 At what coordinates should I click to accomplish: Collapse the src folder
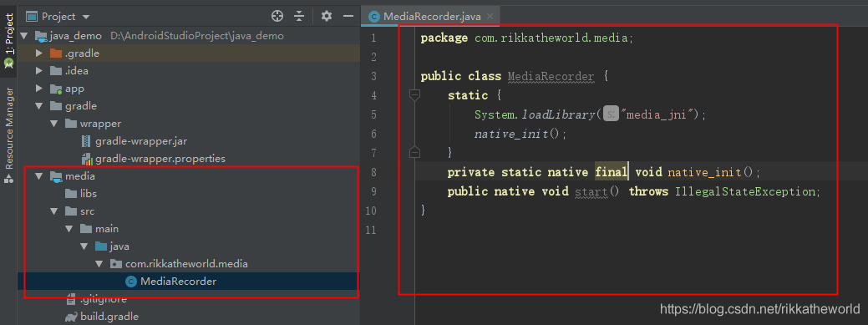coord(53,211)
